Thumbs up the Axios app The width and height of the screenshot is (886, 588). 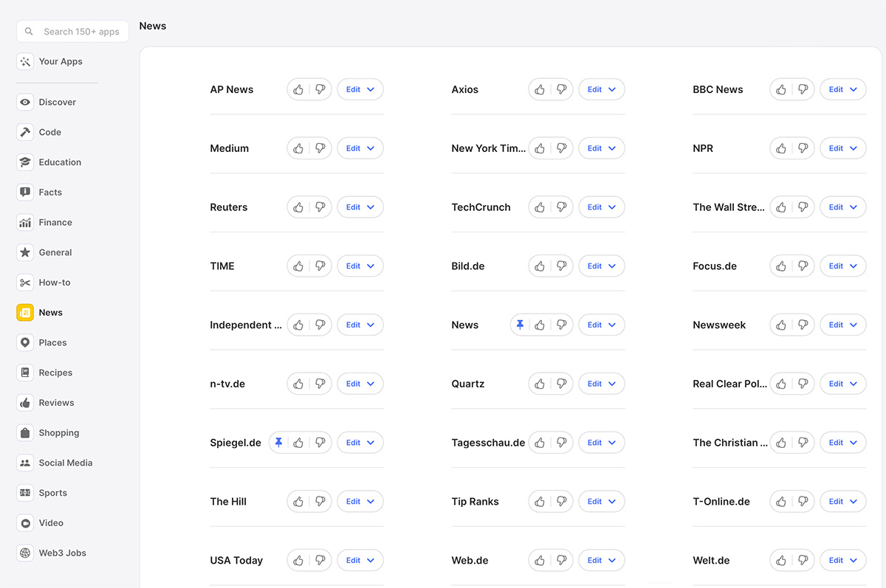tap(540, 89)
